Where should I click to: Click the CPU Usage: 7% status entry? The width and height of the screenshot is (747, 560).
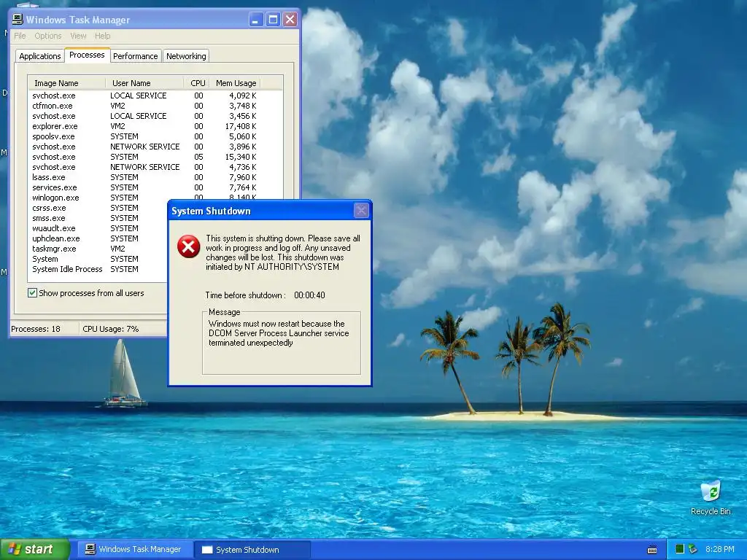coord(111,329)
